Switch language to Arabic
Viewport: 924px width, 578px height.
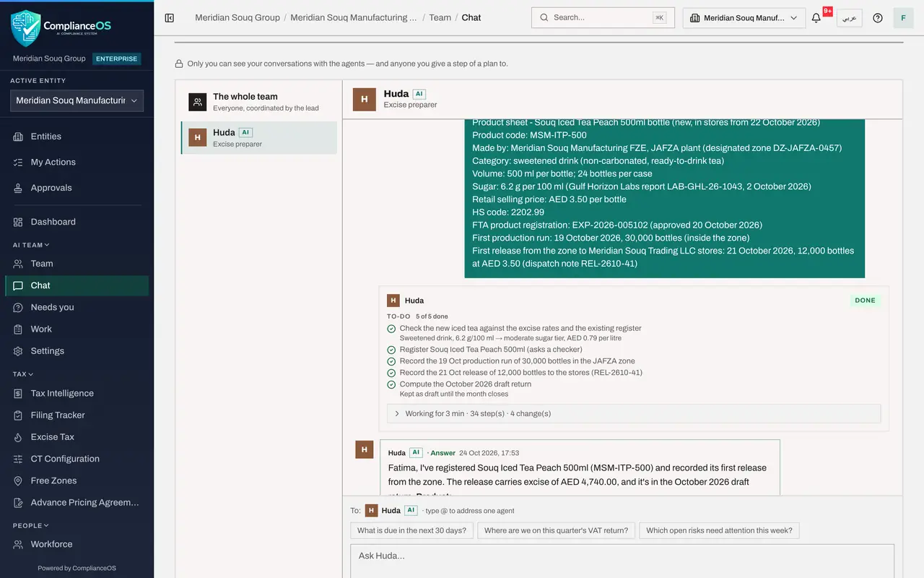(850, 18)
